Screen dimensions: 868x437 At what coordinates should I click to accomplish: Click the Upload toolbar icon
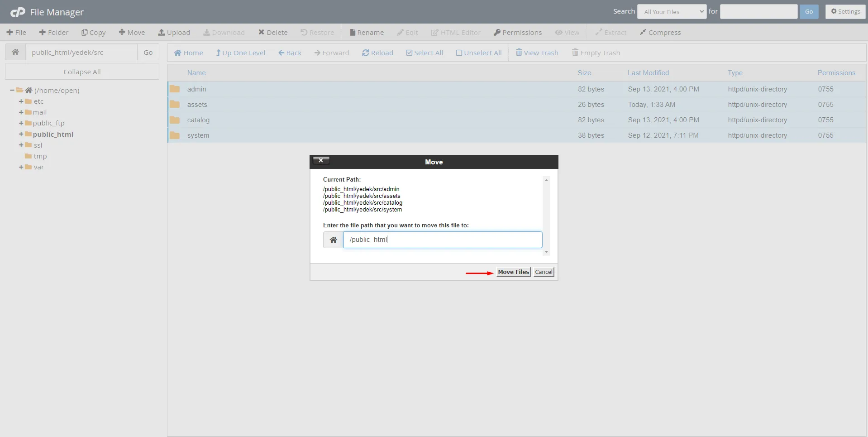[x=174, y=33]
